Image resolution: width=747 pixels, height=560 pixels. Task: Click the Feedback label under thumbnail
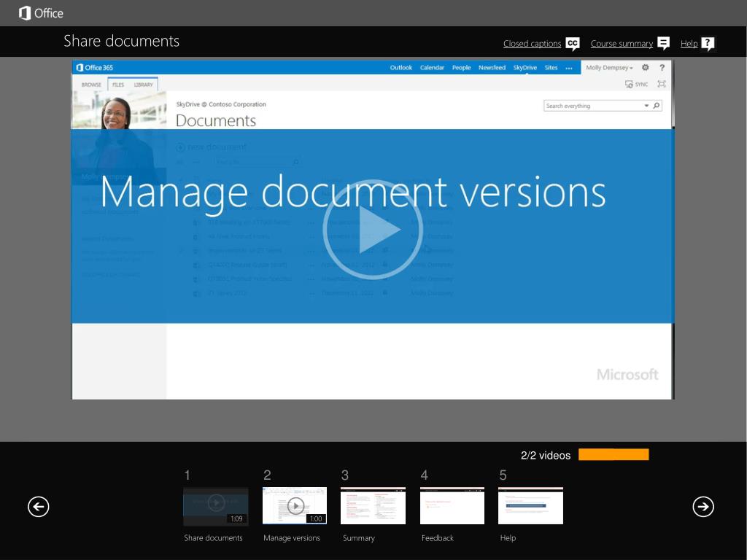[438, 537]
